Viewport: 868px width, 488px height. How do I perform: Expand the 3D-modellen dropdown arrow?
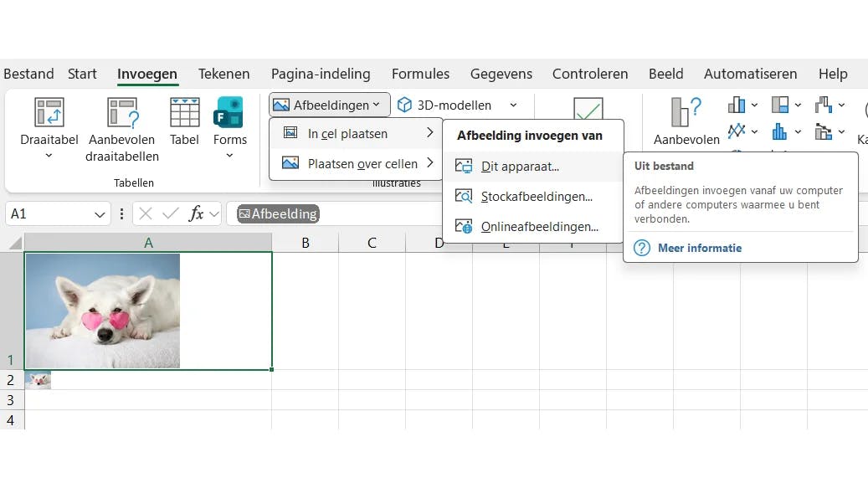513,105
